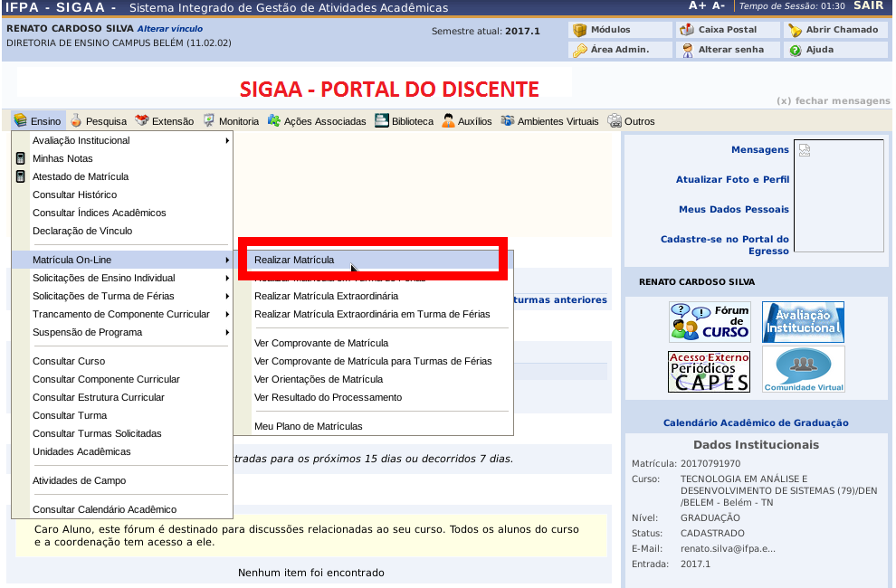Click the Alterar vínculo link
Image resolution: width=896 pixels, height=588 pixels.
170,29
